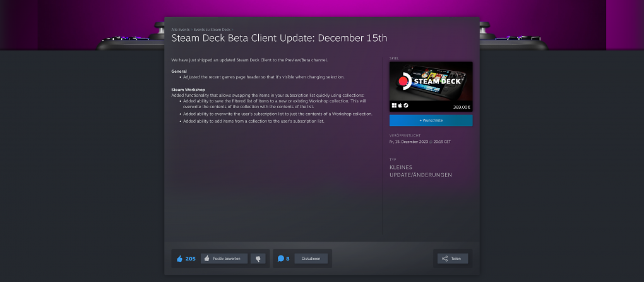The height and width of the screenshot is (282, 644).
Task: Click the 'Steam Workshop' section heading
Action: (188, 89)
